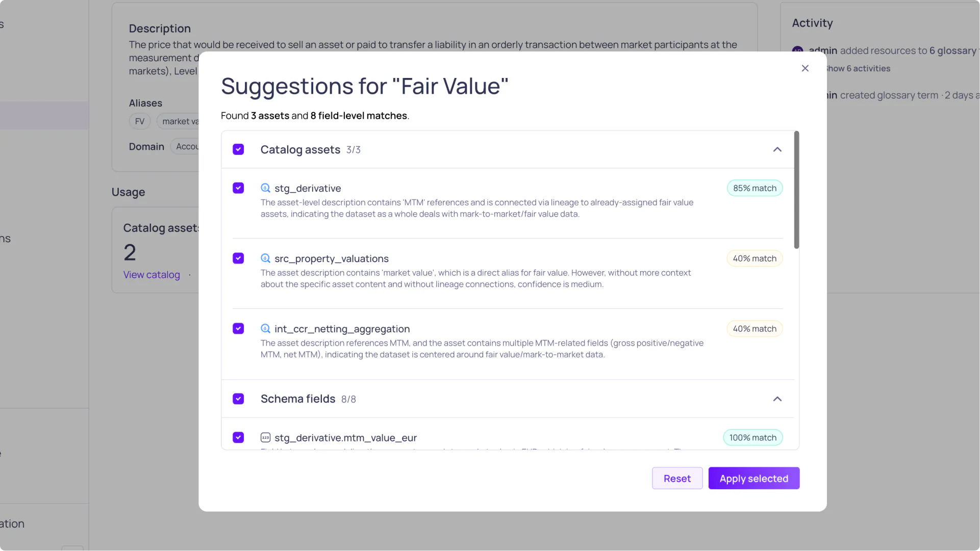
Task: Click the dataset icon beside stg_derivative
Action: point(265,188)
